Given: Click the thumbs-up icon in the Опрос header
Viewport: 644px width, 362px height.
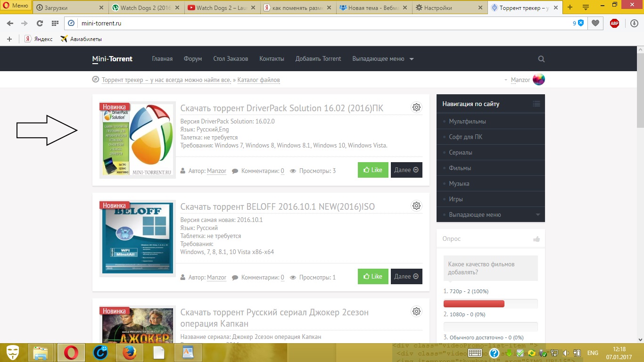Looking at the screenshot, I should coord(537,239).
